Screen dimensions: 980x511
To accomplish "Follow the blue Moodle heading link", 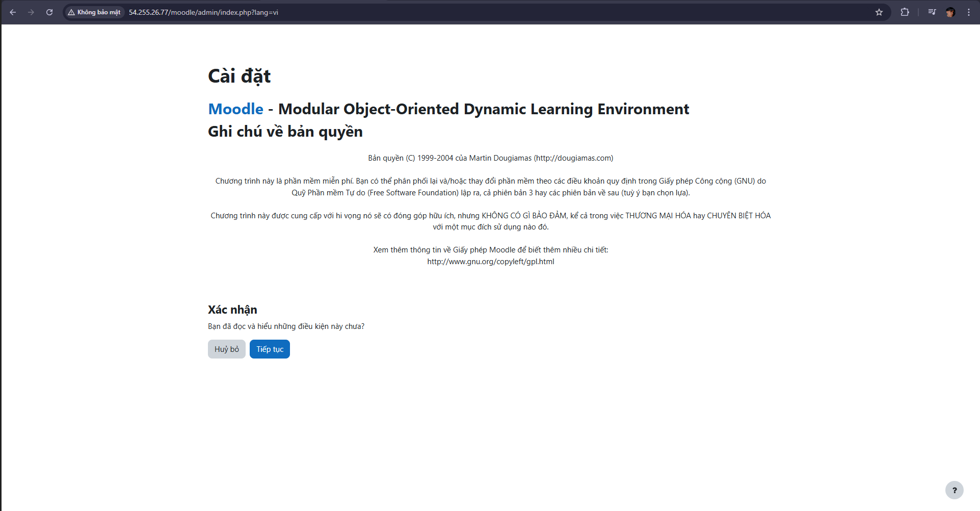I will click(x=236, y=109).
